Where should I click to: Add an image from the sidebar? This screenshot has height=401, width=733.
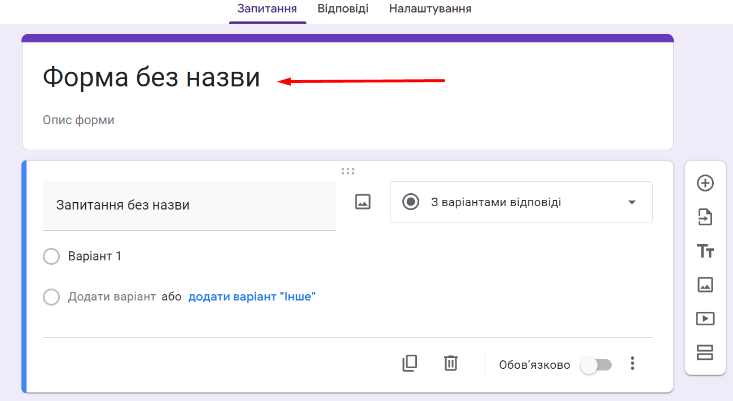pyautogui.click(x=705, y=285)
